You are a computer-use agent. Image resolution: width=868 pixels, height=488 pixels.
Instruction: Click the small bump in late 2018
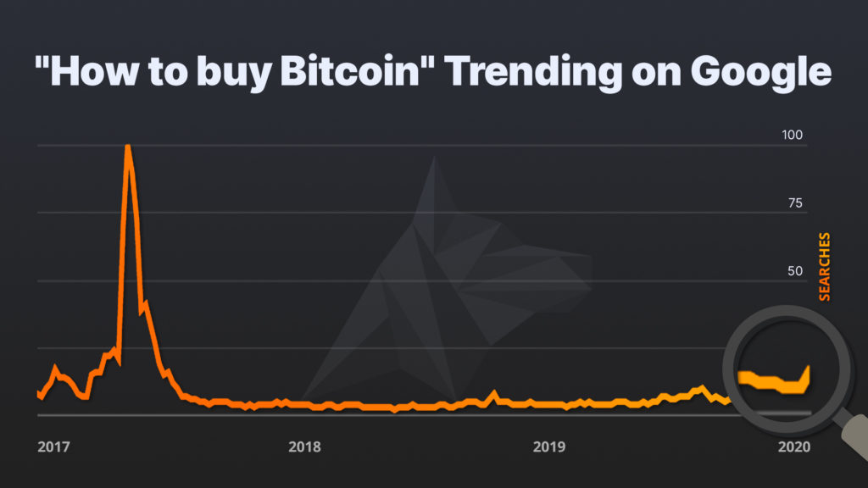[x=494, y=395]
